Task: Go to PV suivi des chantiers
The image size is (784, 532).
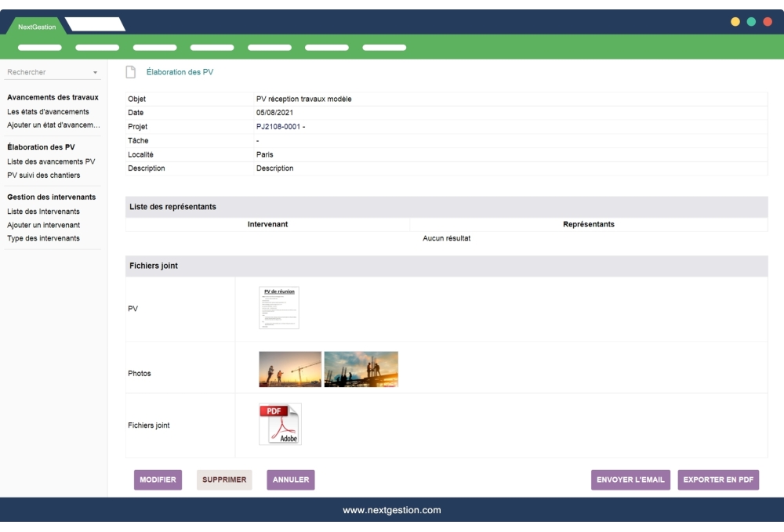Action: click(44, 175)
